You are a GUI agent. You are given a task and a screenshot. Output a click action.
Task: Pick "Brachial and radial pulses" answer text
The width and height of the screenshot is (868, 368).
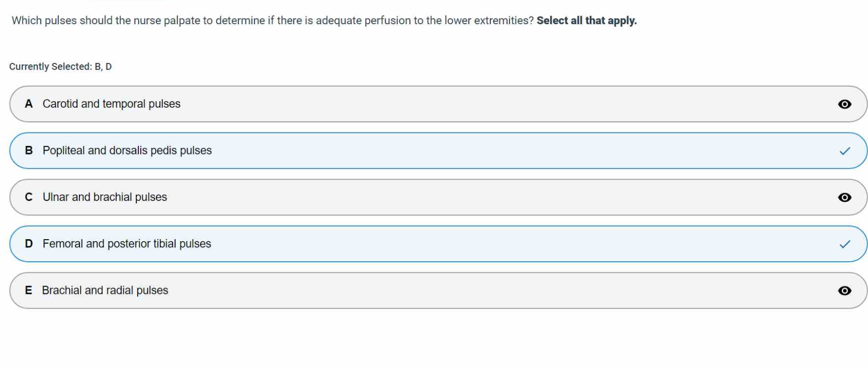(x=105, y=290)
